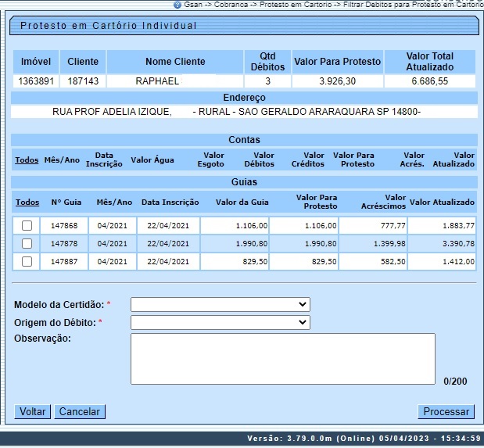Click the Cancelar button
The image size is (484, 448).
point(80,411)
